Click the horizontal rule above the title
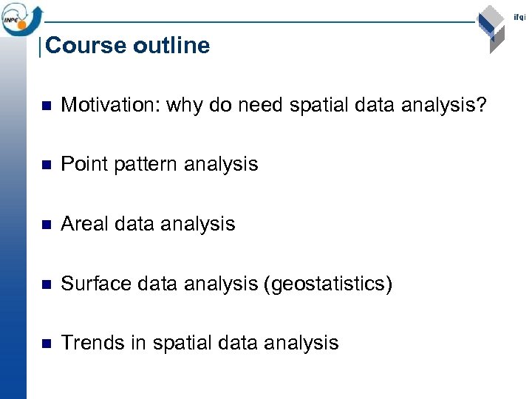 pyautogui.click(x=259, y=23)
